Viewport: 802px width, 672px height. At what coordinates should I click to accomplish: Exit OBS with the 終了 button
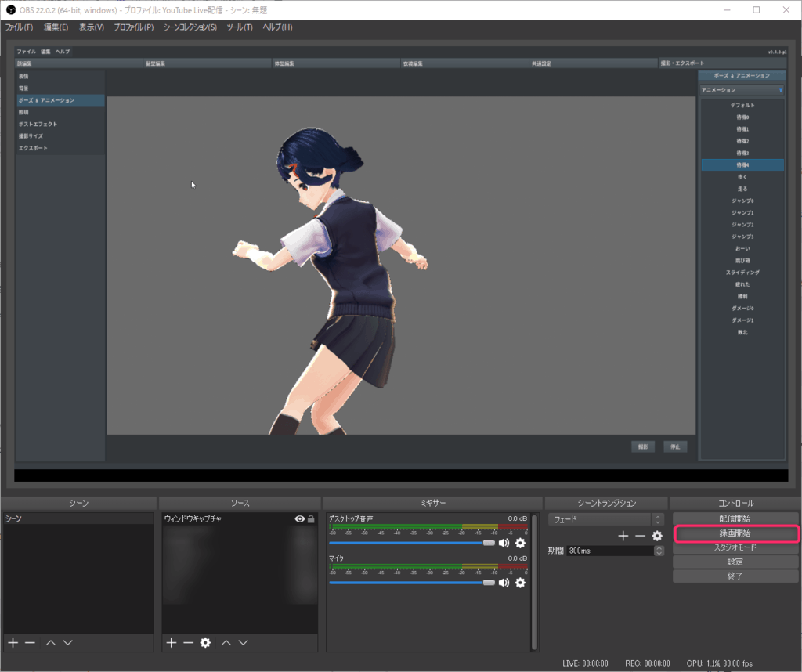pos(735,576)
